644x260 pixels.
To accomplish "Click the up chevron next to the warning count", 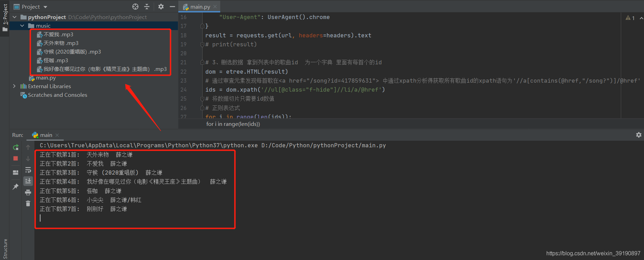I will 641,18.
